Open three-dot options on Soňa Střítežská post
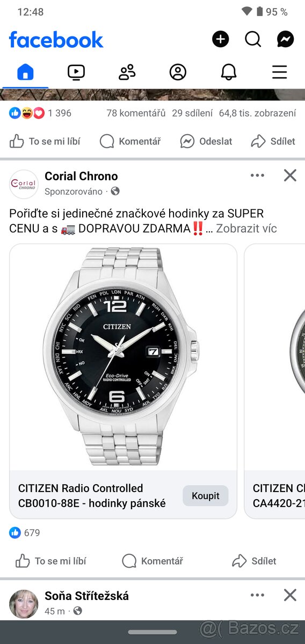 [257, 595]
